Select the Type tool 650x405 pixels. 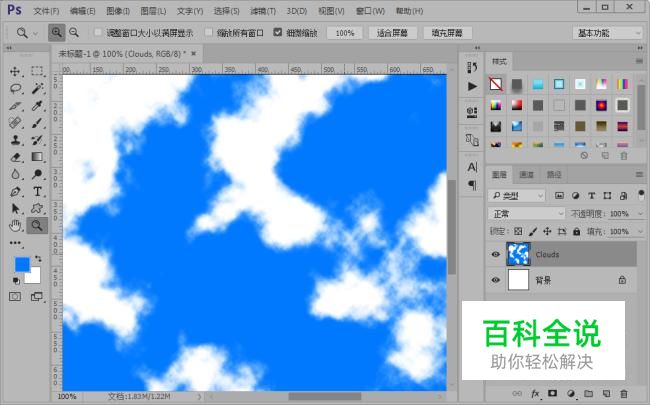pyautogui.click(x=37, y=192)
